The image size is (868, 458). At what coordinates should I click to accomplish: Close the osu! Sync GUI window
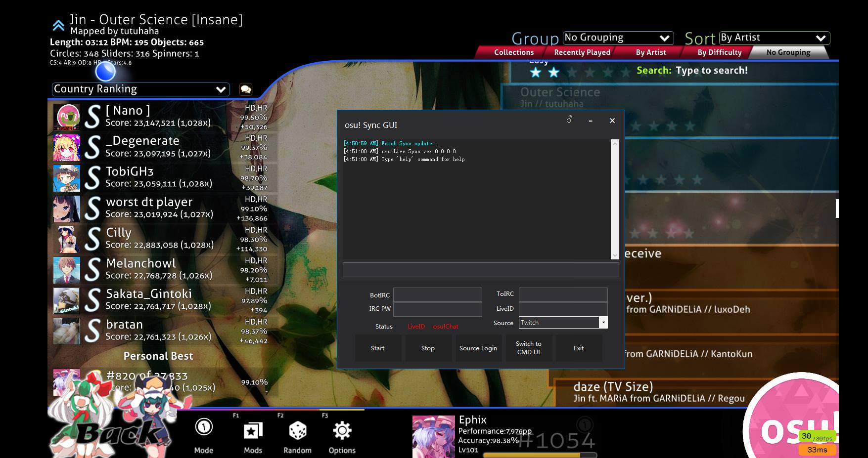click(x=612, y=121)
